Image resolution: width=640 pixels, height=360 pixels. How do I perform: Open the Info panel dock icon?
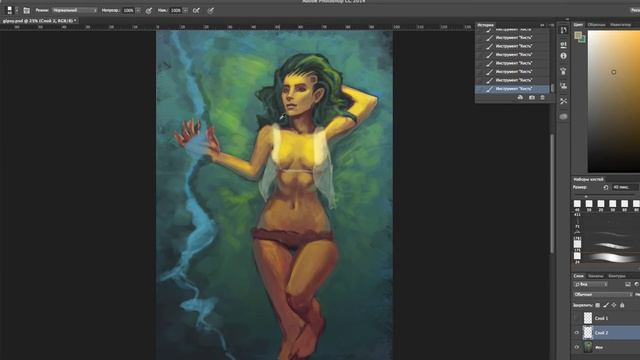[563, 56]
